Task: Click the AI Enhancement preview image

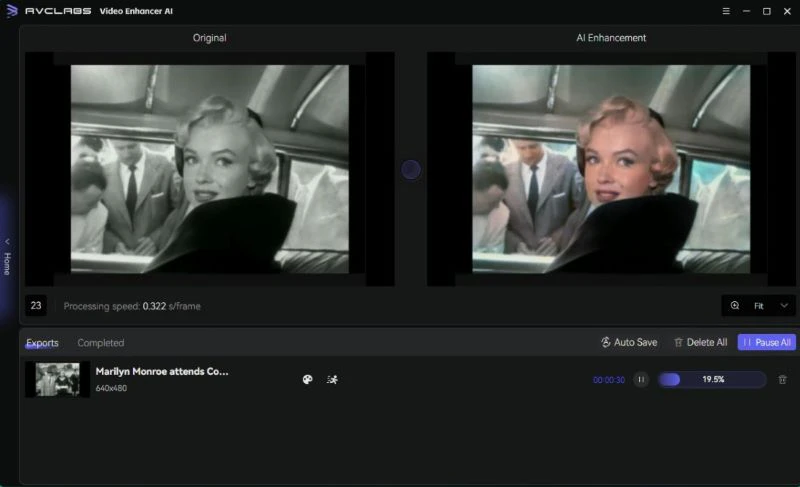Action: tap(611, 169)
